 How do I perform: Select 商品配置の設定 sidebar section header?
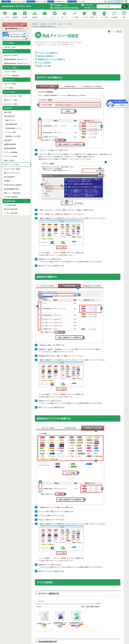17,201
